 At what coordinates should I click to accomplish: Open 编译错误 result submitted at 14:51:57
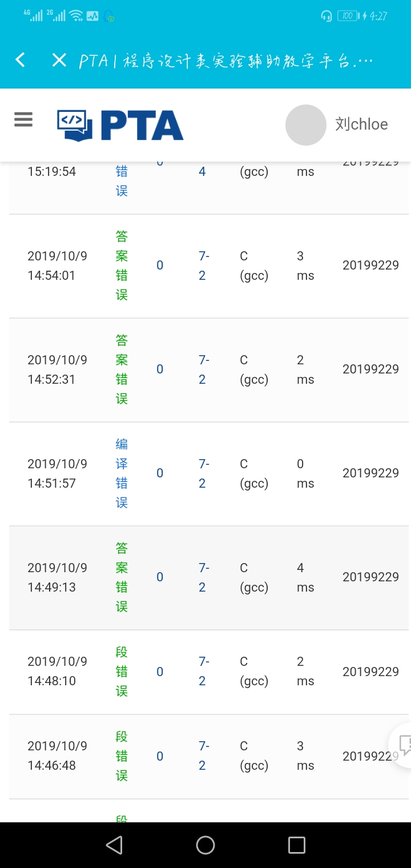pos(122,473)
